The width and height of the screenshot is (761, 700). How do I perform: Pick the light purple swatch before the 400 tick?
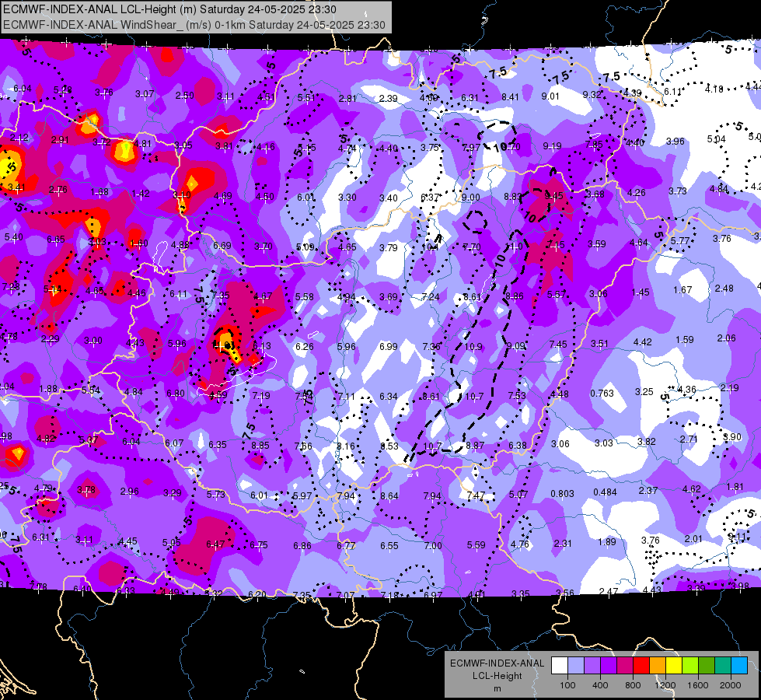pyautogui.click(x=592, y=665)
